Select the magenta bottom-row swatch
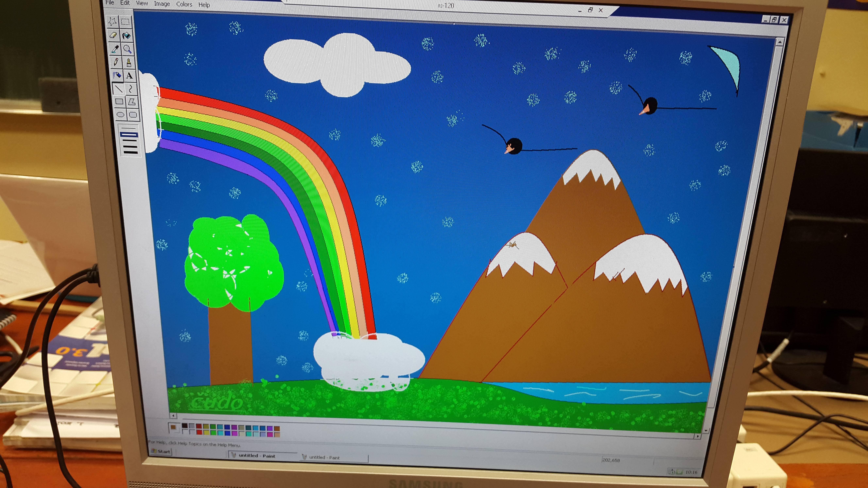 click(235, 433)
